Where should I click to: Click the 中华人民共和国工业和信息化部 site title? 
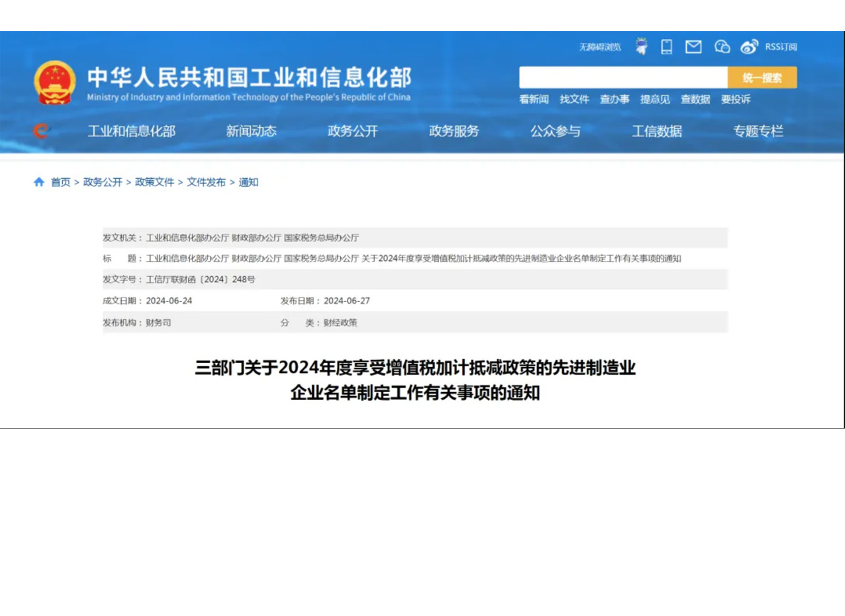point(250,77)
